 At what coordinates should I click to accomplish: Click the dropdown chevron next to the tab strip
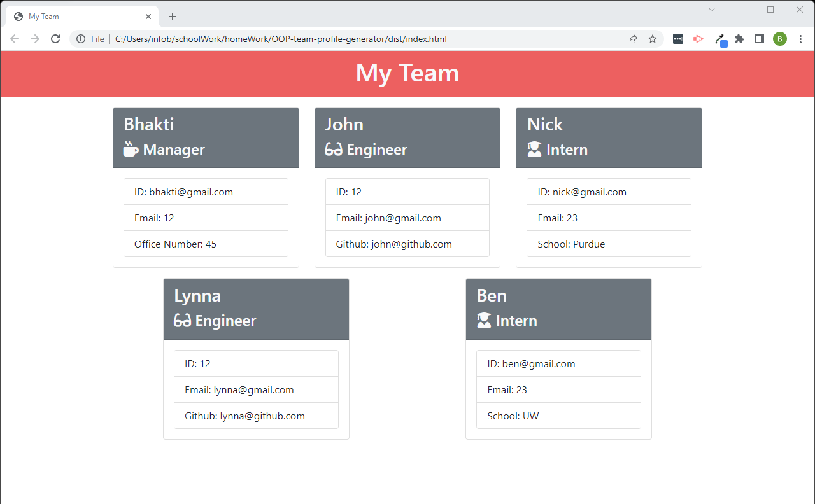[711, 10]
